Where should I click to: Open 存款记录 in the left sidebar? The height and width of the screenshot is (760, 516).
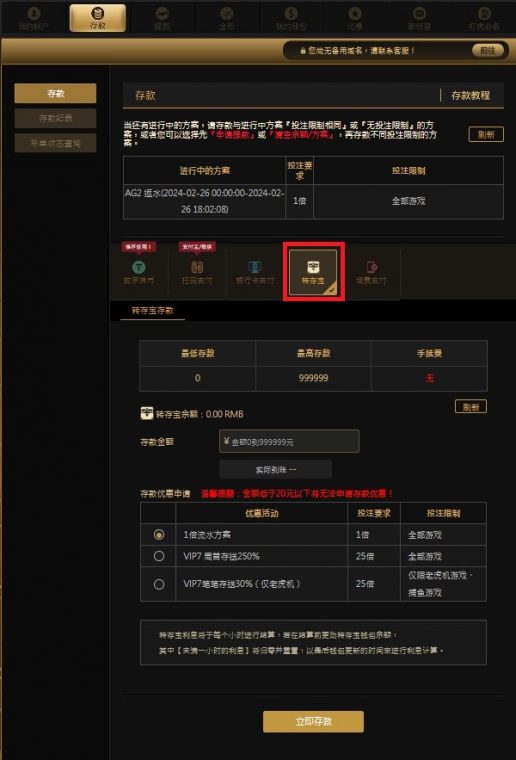tap(55, 118)
